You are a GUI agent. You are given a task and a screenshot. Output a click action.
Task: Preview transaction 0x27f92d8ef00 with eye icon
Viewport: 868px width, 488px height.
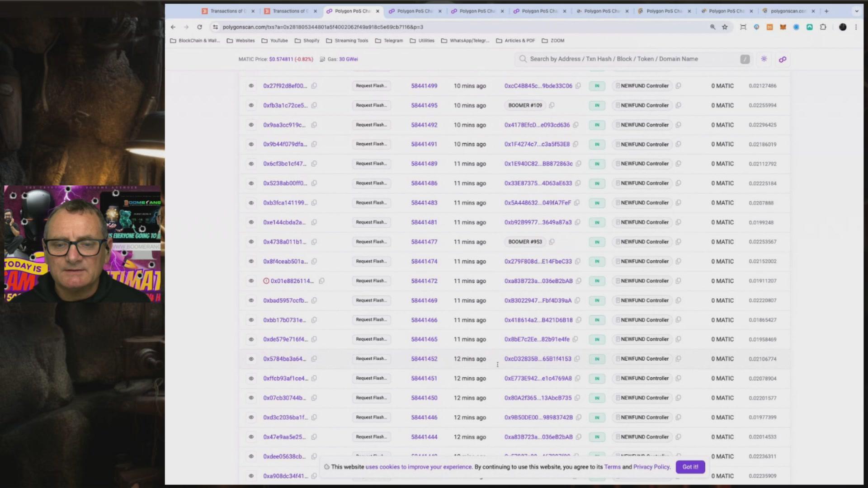click(x=251, y=86)
